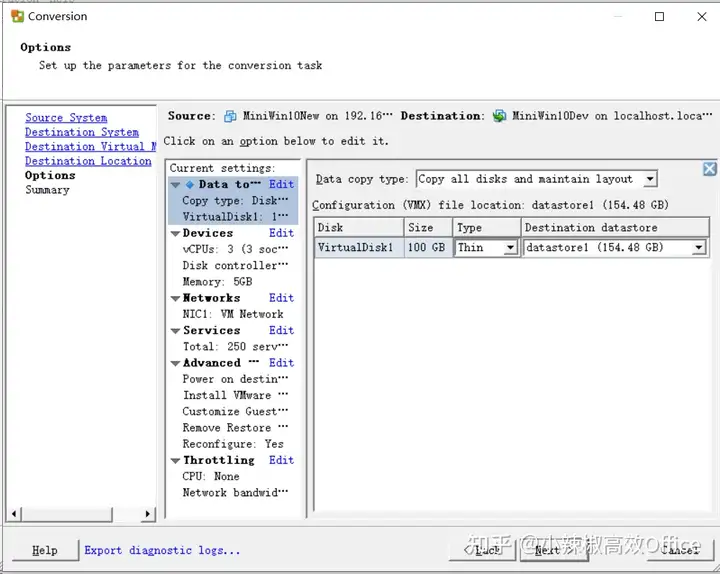Collapse the Devices section
Image resolution: width=720 pixels, height=574 pixels.
tap(175, 234)
